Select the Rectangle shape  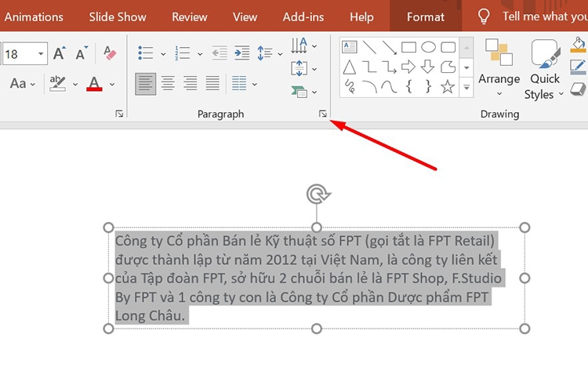click(408, 47)
